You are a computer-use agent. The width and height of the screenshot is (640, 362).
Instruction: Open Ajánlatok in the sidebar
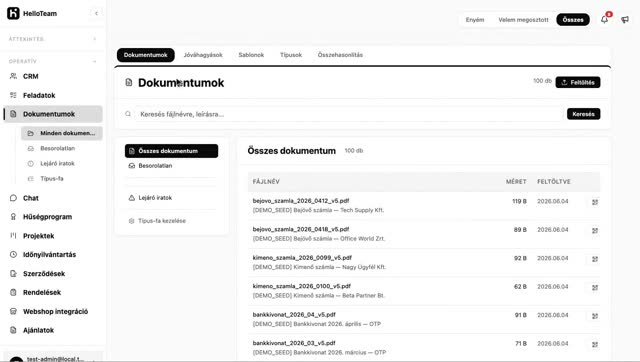click(53, 330)
